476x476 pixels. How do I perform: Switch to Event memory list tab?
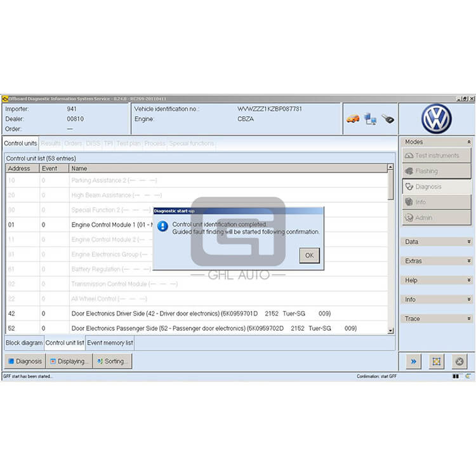110,343
